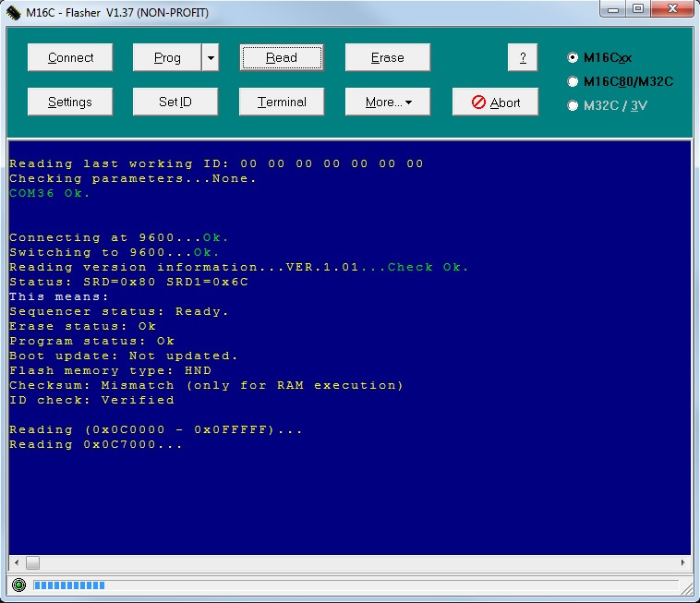The image size is (700, 603).
Task: Open the Settings dialog
Action: 70,102
